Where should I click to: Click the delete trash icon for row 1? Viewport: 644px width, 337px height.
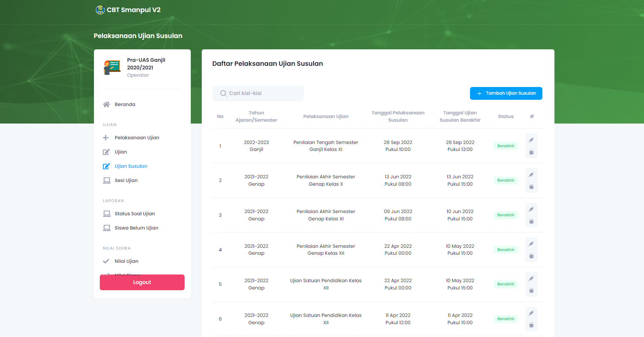[531, 152]
